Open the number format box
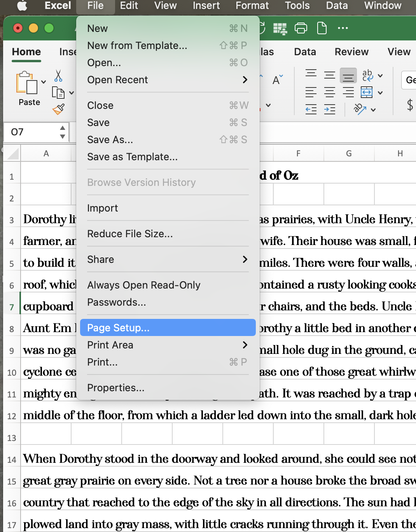 pos(409,80)
